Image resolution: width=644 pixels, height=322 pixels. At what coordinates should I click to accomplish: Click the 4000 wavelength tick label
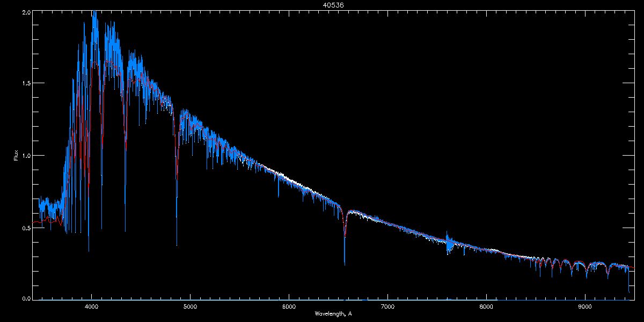(x=92, y=307)
